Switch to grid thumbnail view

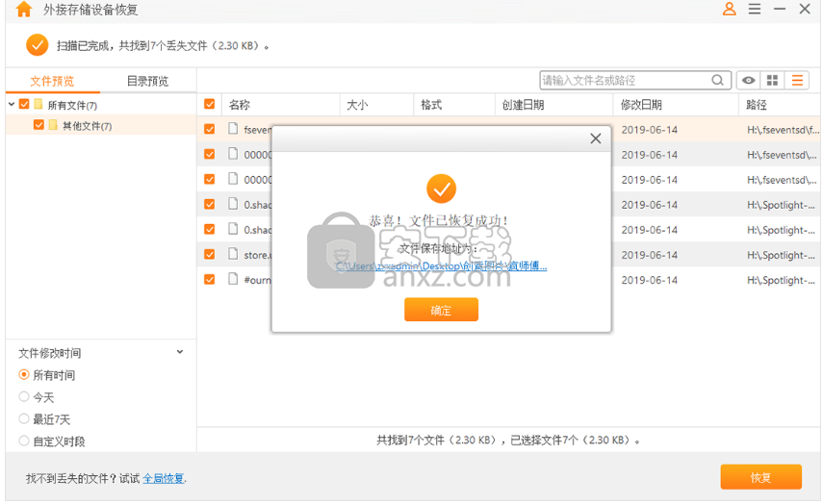click(772, 80)
